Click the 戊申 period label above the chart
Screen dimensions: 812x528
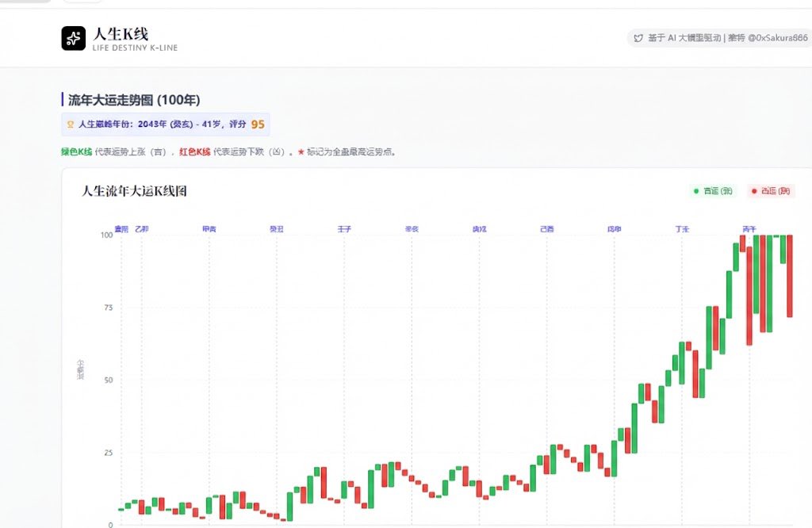pyautogui.click(x=615, y=229)
